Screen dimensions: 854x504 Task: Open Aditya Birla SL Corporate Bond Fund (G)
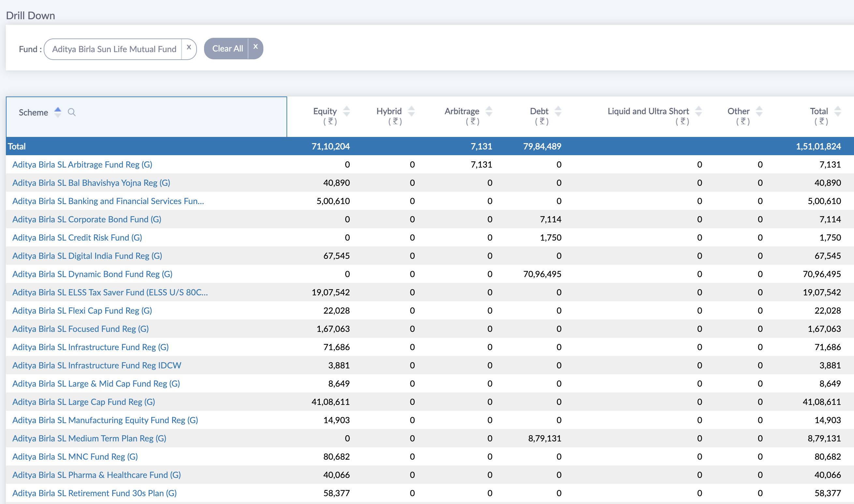(x=87, y=219)
